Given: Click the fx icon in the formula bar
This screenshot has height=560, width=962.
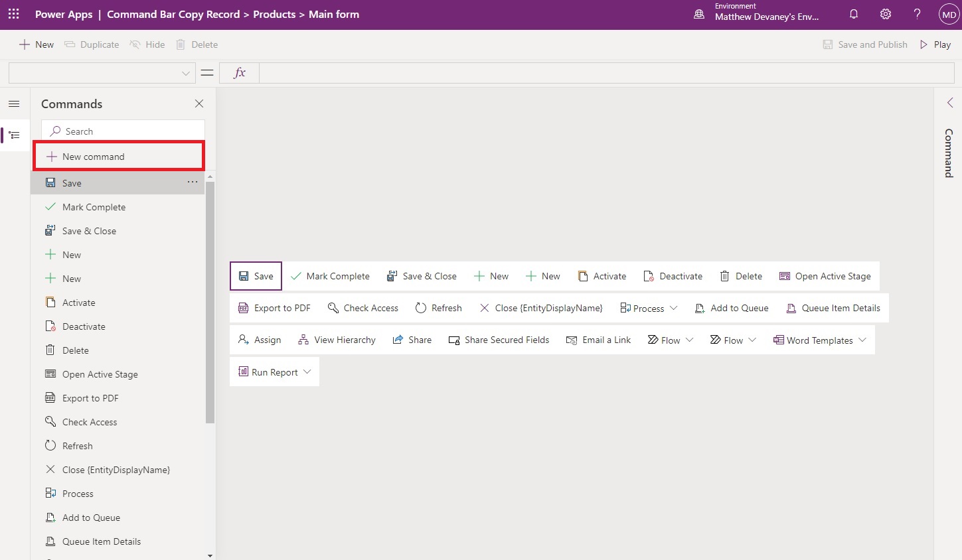Looking at the screenshot, I should [x=238, y=72].
